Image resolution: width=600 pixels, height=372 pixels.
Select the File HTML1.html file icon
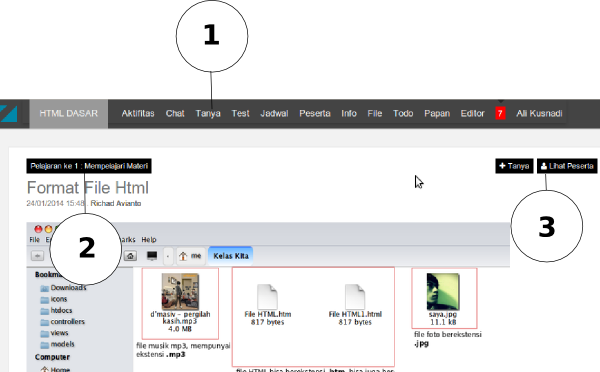point(355,297)
